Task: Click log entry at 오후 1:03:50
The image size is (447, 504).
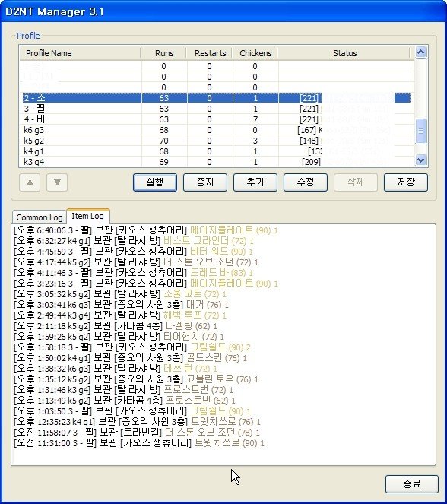Action: (132, 410)
